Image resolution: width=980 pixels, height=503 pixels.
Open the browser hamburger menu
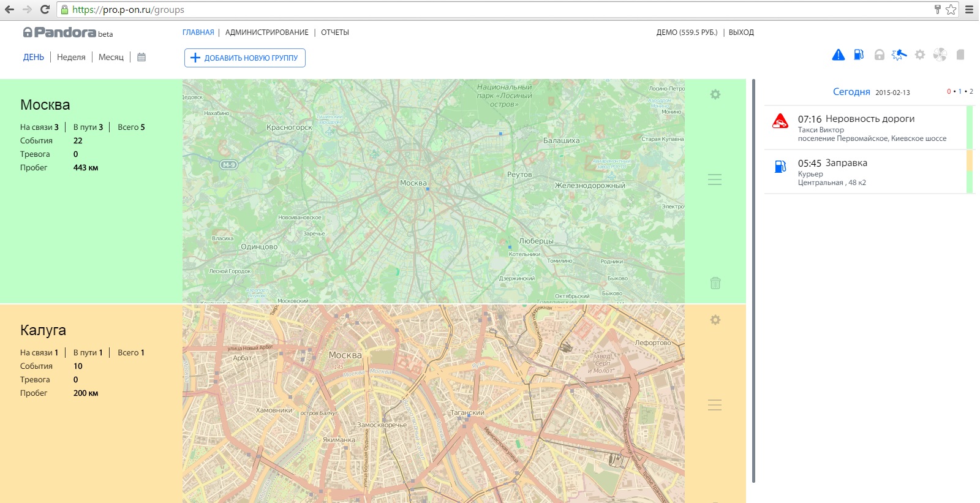click(x=969, y=9)
